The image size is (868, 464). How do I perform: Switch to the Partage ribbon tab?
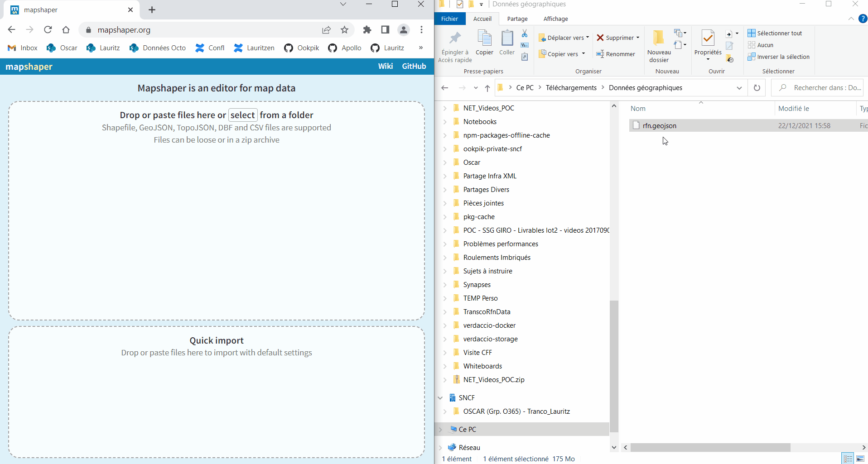517,19
